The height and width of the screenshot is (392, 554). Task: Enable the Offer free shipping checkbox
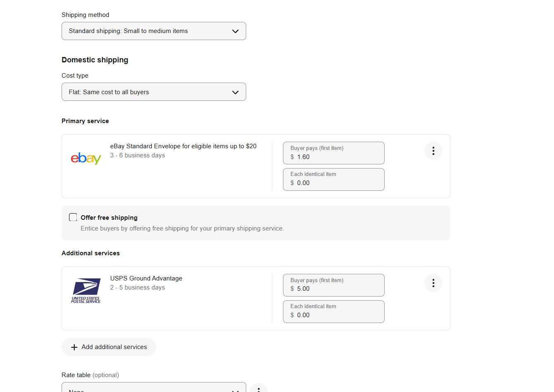73,217
